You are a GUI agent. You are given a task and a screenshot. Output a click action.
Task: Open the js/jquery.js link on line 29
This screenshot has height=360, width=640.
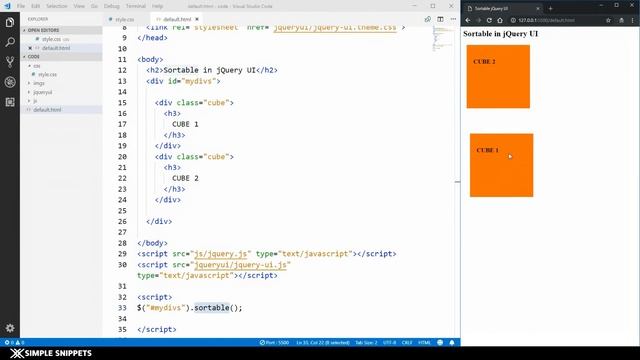click(221, 254)
